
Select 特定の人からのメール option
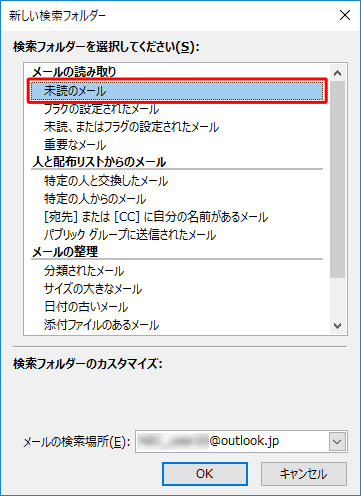[x=177, y=199]
